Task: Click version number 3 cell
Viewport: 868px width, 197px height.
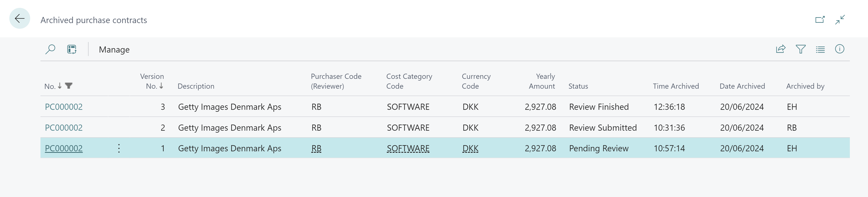Action: 163,107
